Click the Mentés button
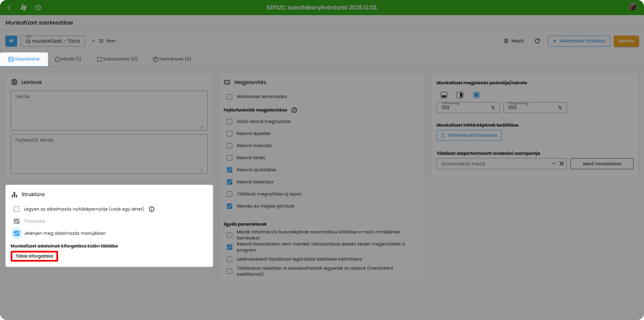Image resolution: width=644 pixels, height=320 pixels. pyautogui.click(x=626, y=41)
